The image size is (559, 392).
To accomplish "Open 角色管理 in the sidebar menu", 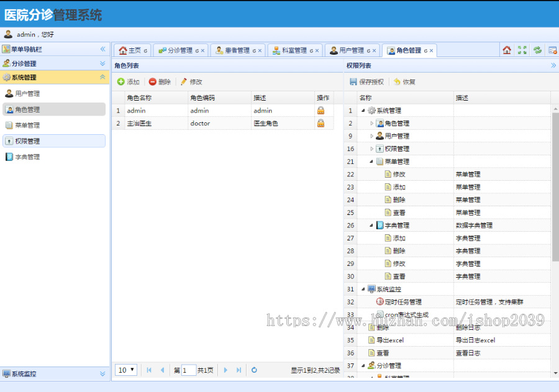I will pyautogui.click(x=54, y=109).
